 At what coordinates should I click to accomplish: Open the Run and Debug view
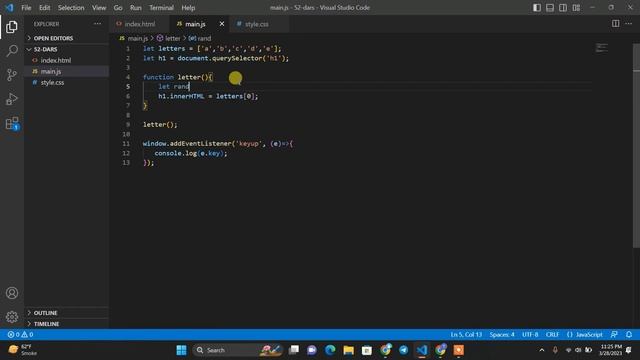pos(12,99)
